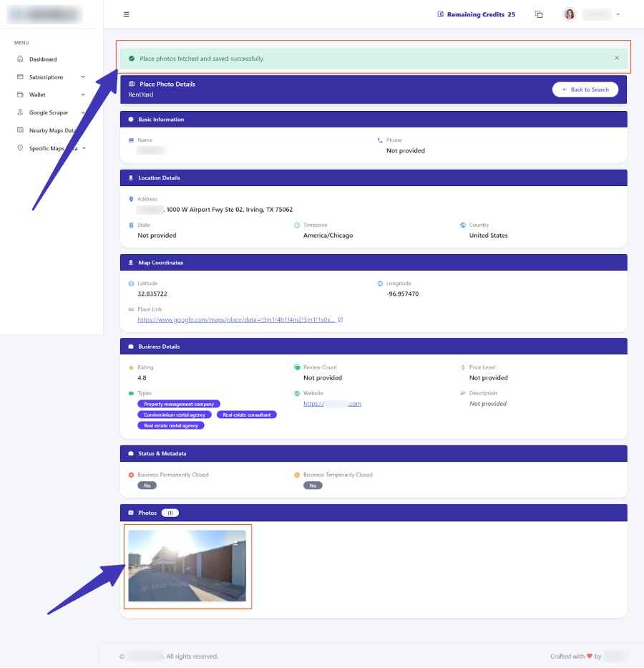Open the apps grid icon near the avatar
The height and width of the screenshot is (668, 644).
pyautogui.click(x=538, y=14)
